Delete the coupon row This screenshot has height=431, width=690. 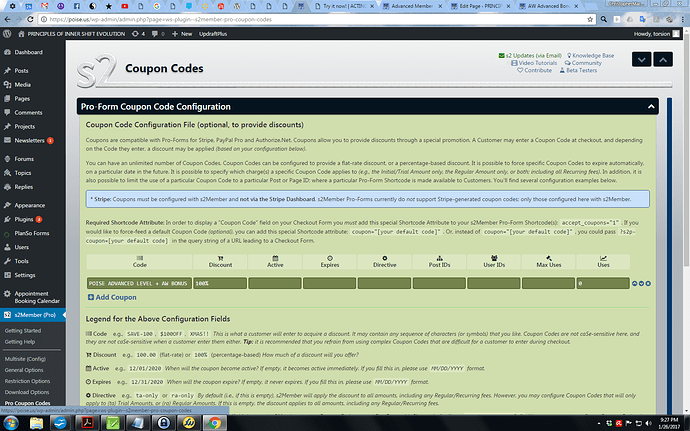648,284
